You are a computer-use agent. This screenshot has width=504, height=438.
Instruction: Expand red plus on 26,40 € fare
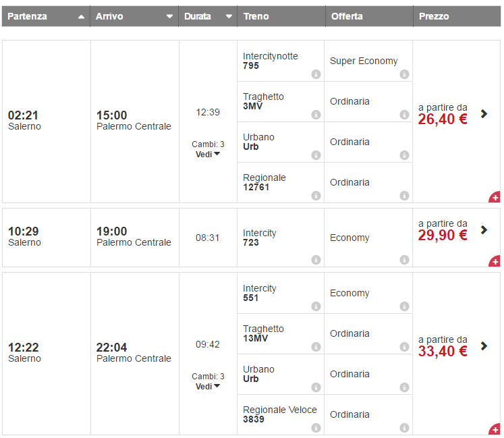click(495, 197)
